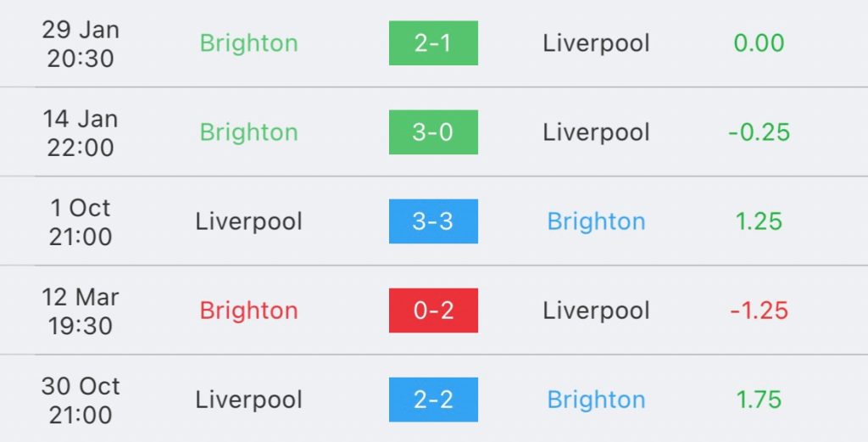This screenshot has height=442, width=868.
Task: Open Liverpool in the 29 Jan match
Action: 596,43
